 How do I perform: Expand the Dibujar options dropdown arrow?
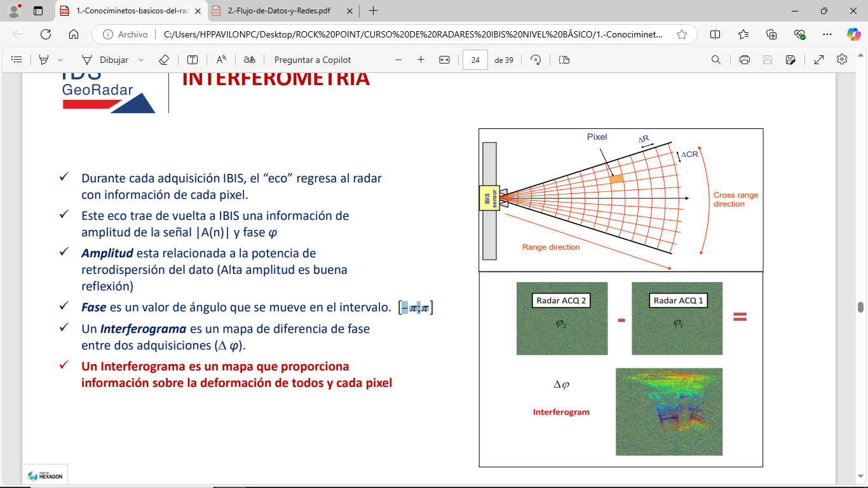[x=141, y=60]
